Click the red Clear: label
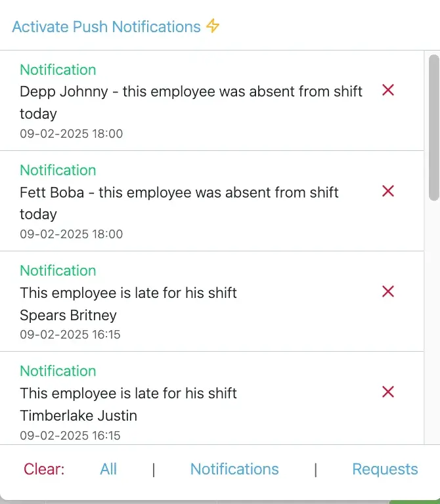 (x=44, y=469)
